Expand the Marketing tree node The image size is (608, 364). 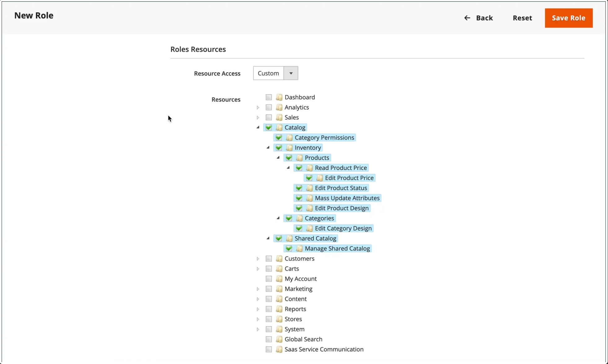pos(258,289)
